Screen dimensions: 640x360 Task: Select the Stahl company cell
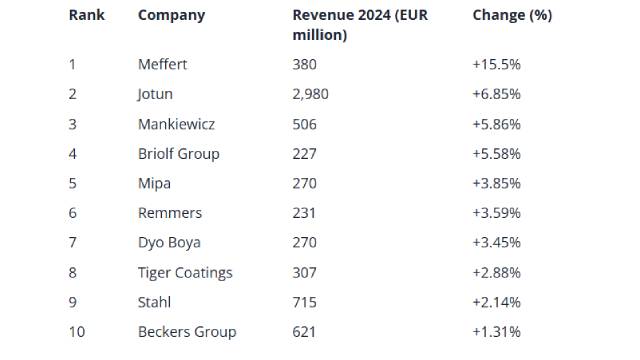[154, 302]
